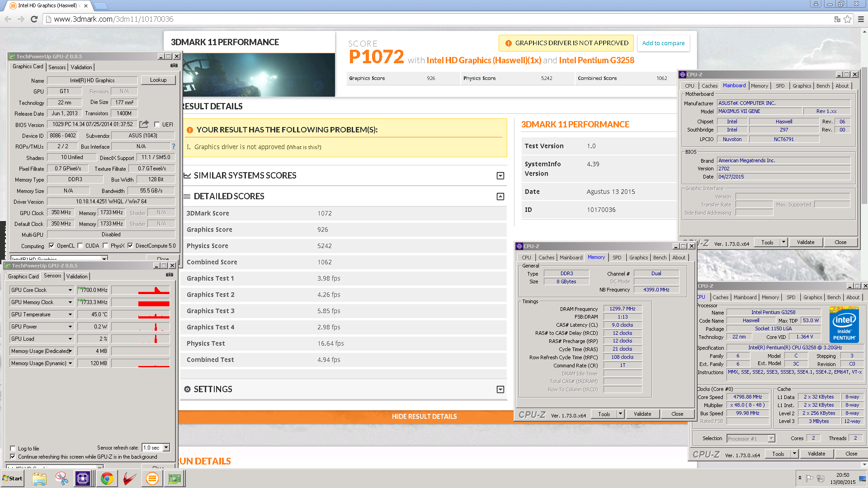Open the Sensor refresh rate dropdown
The image size is (868, 488).
click(166, 447)
